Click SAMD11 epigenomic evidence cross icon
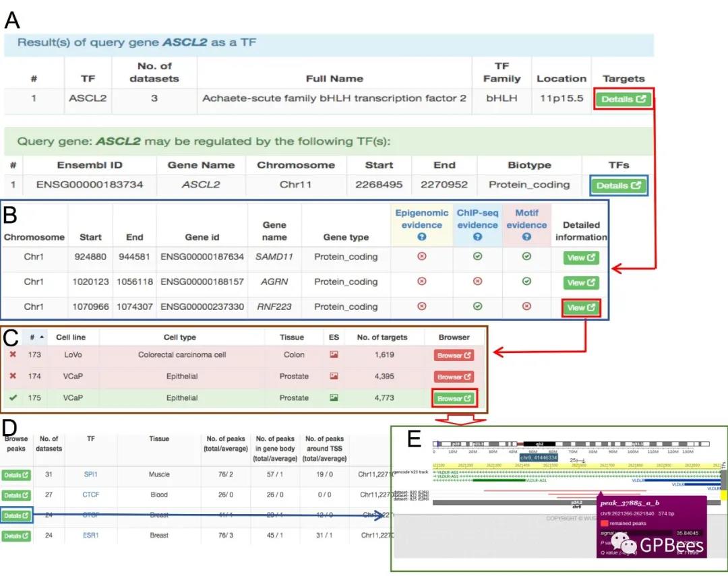 click(421, 256)
